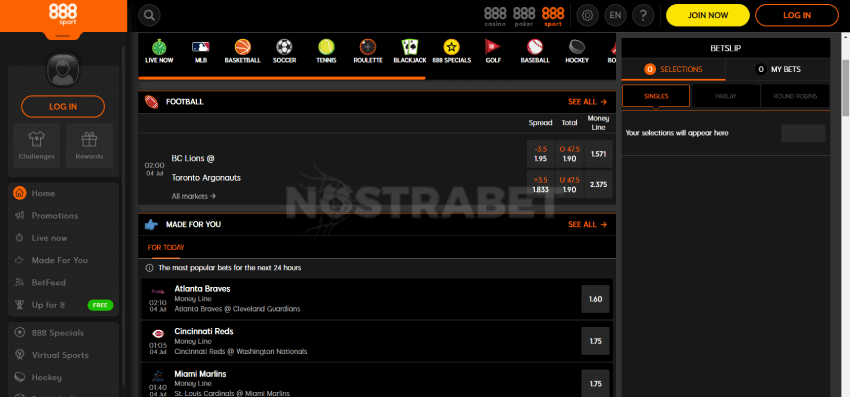
Task: Open Hockey in sidebar
Action: (63, 377)
